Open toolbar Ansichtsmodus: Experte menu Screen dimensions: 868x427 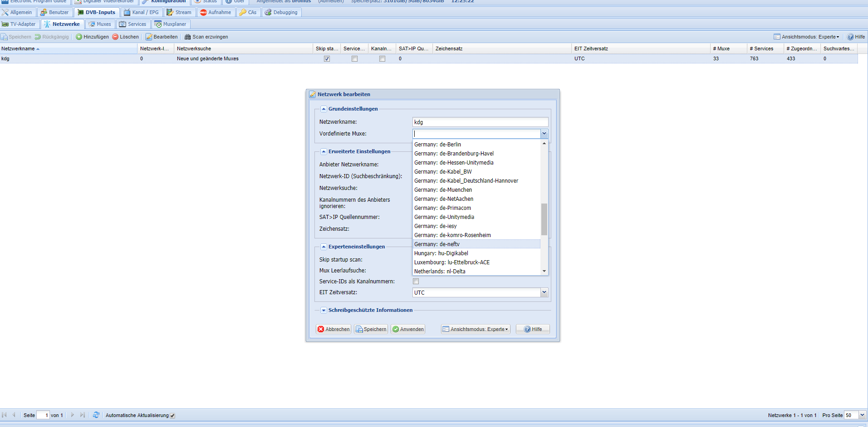coord(806,37)
